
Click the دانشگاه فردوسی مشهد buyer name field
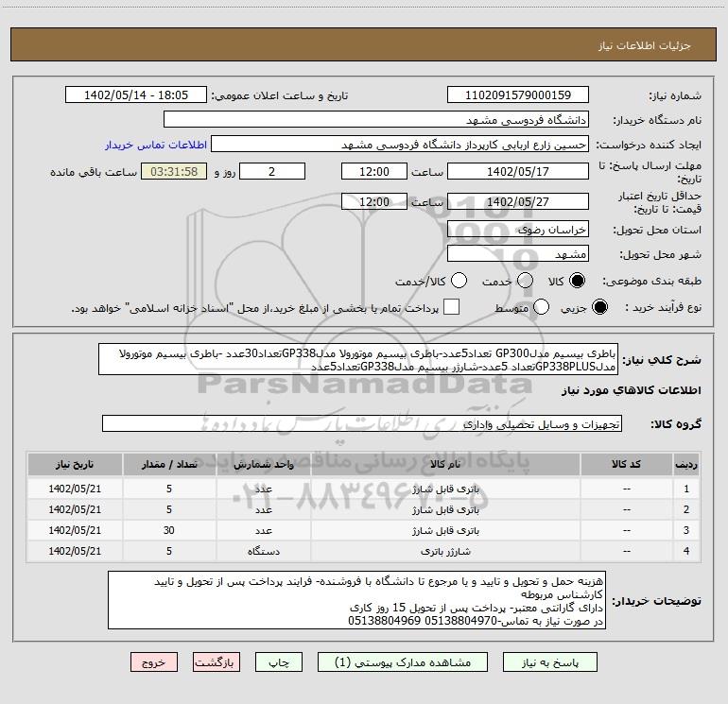tap(376, 120)
